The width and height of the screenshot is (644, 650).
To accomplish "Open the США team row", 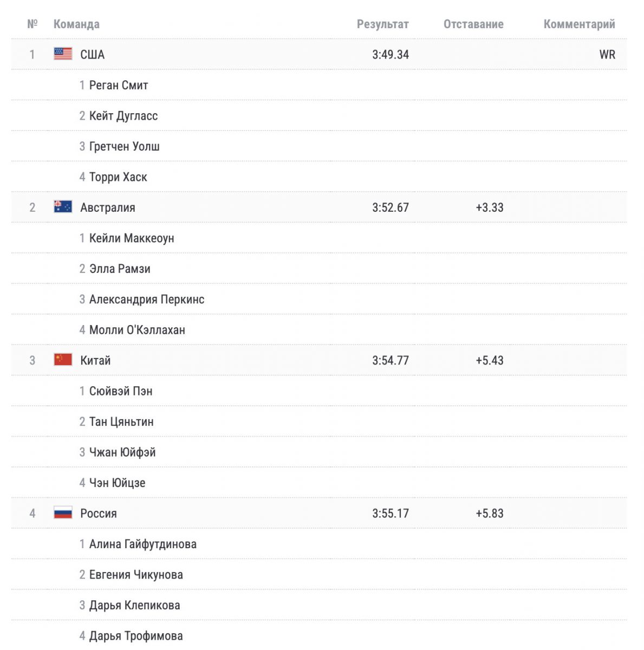I will (x=319, y=54).
